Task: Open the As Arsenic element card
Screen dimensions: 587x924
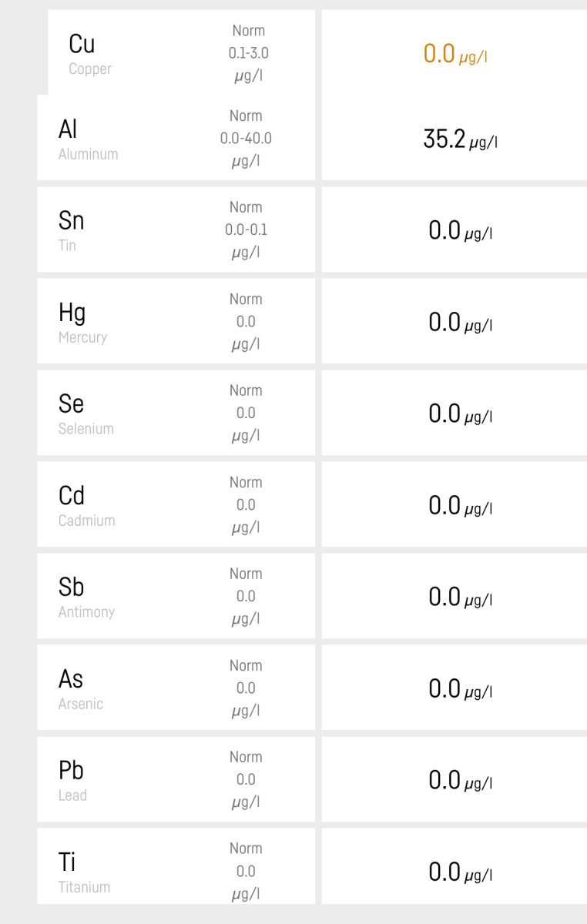Action: 176,688
